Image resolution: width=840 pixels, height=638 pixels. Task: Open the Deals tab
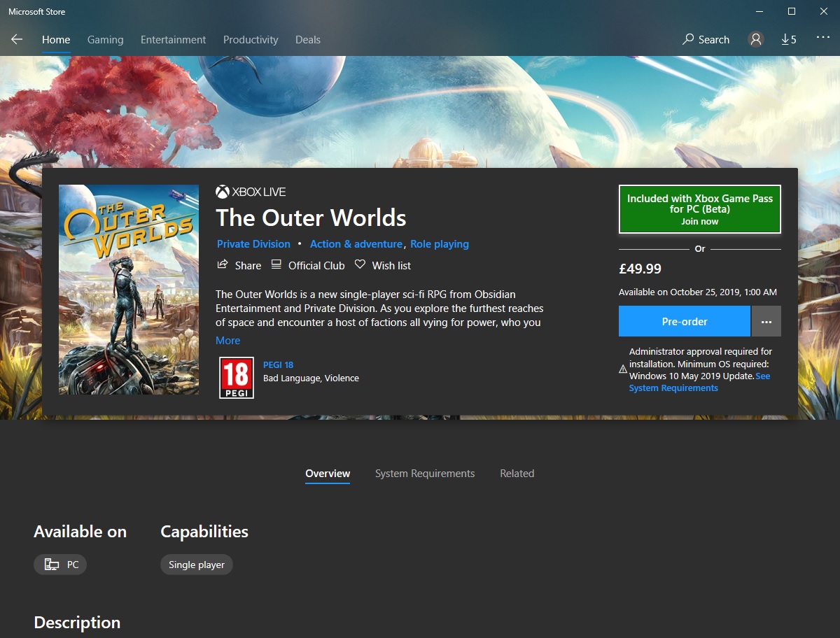click(x=308, y=40)
